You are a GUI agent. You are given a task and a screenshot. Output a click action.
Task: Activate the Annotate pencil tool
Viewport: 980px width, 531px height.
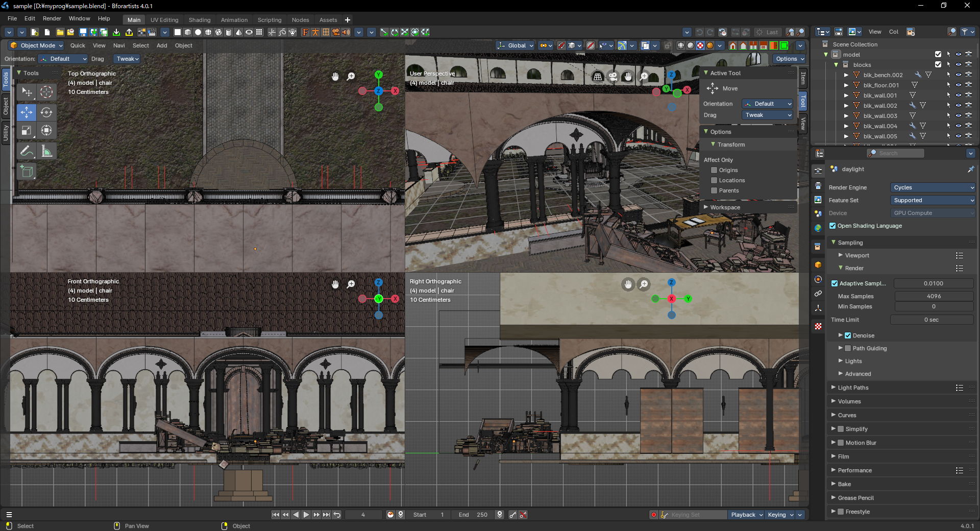click(x=27, y=151)
